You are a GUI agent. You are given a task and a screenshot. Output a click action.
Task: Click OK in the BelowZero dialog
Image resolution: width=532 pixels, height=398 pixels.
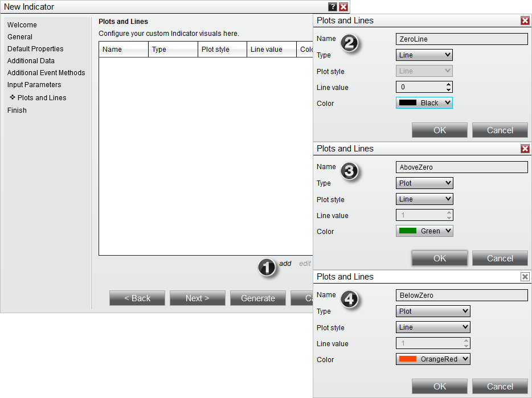point(439,386)
